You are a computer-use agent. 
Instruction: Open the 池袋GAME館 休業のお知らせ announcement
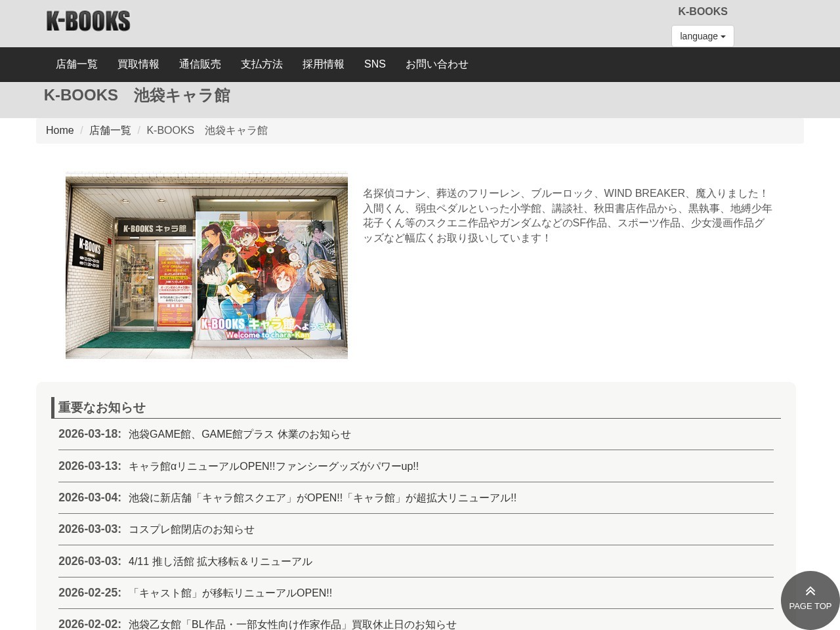(x=239, y=434)
